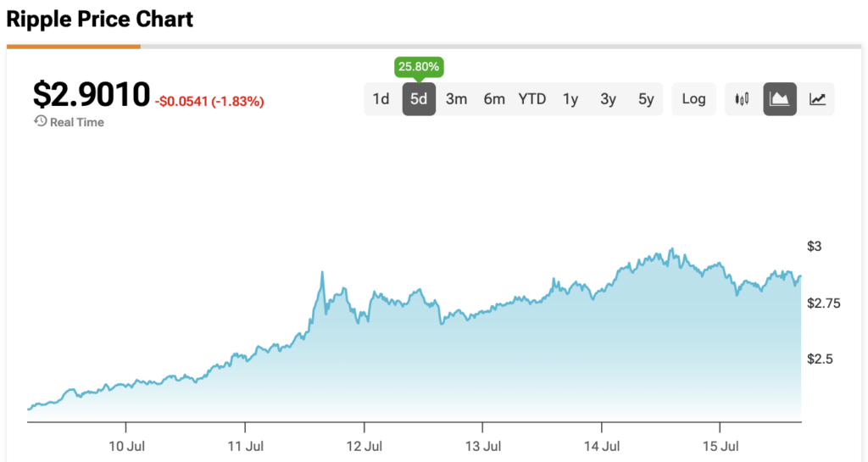Click the $2.9010 current price
The image size is (868, 462).
coord(92,94)
